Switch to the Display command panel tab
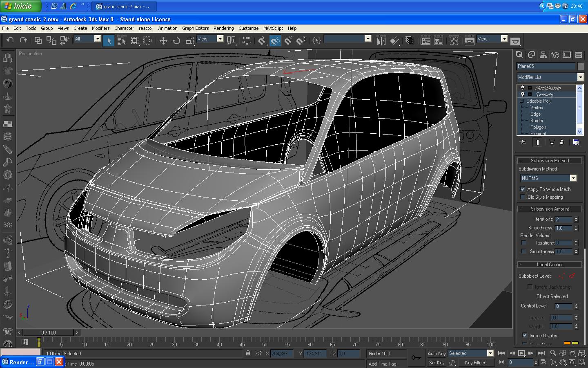The width and height of the screenshot is (588, 368). (567, 55)
